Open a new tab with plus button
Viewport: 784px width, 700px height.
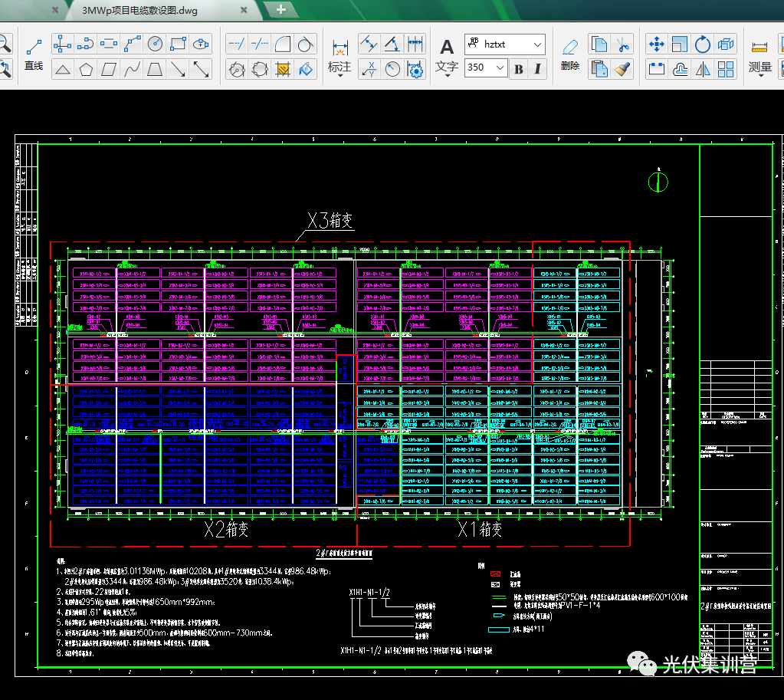[280, 10]
